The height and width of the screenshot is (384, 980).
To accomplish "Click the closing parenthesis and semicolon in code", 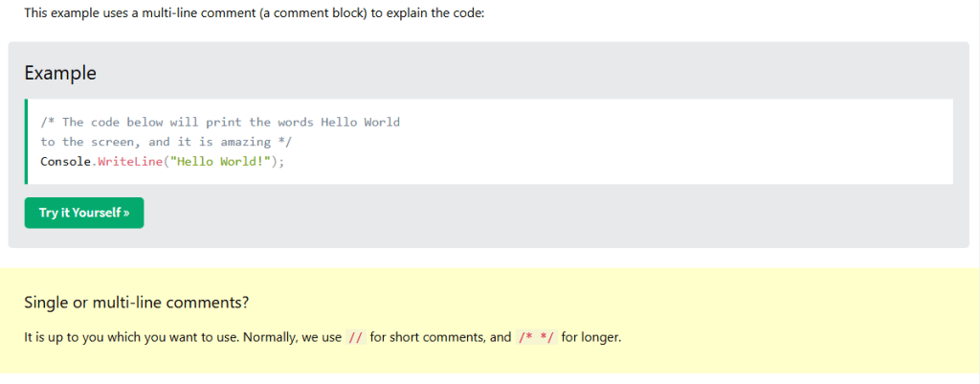I will click(x=278, y=161).
